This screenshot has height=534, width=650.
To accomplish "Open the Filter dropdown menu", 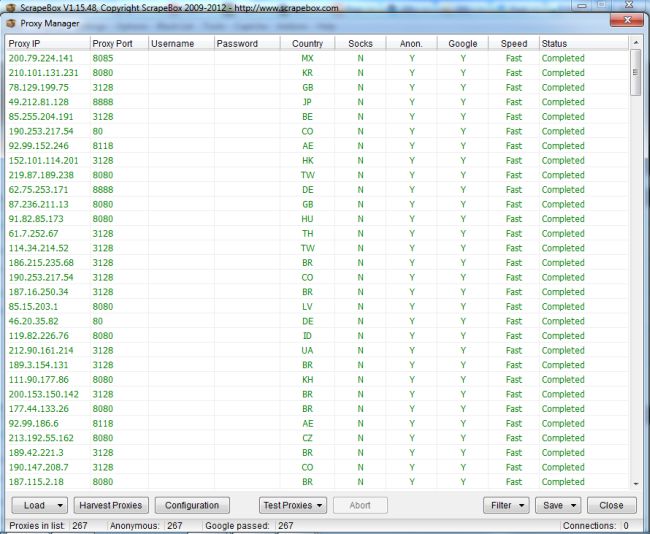I will [x=506, y=505].
